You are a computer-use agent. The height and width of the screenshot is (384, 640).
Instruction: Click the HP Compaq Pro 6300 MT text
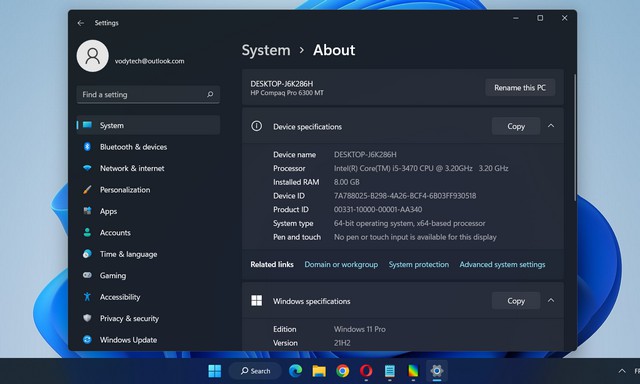pos(287,93)
